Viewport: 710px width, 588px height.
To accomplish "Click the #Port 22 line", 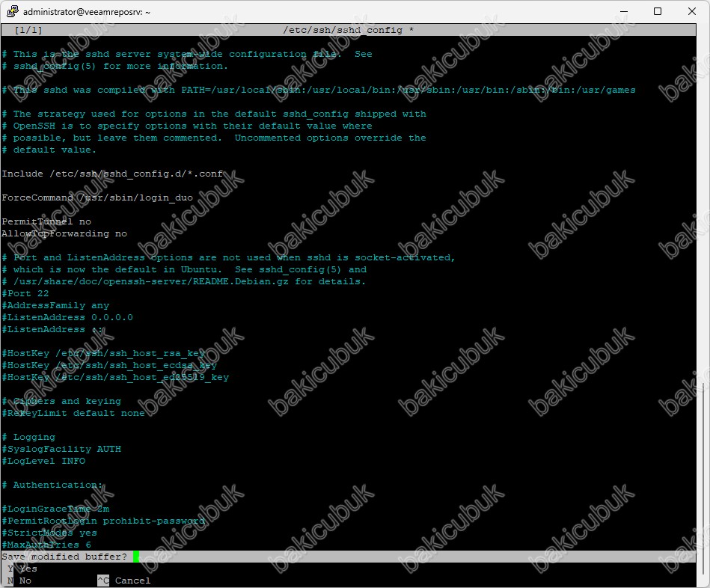I will [x=25, y=293].
